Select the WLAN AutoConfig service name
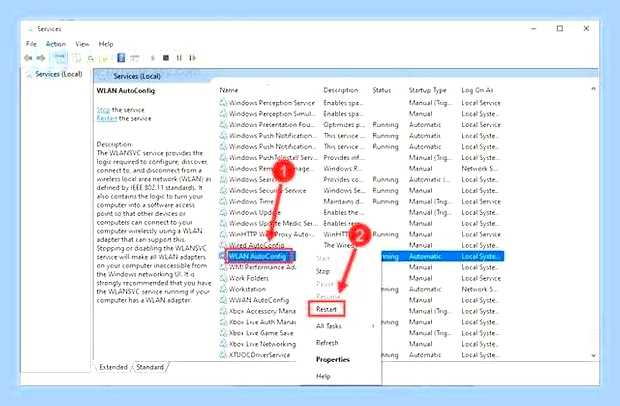Screen dimensions: 620x406 point(257,256)
